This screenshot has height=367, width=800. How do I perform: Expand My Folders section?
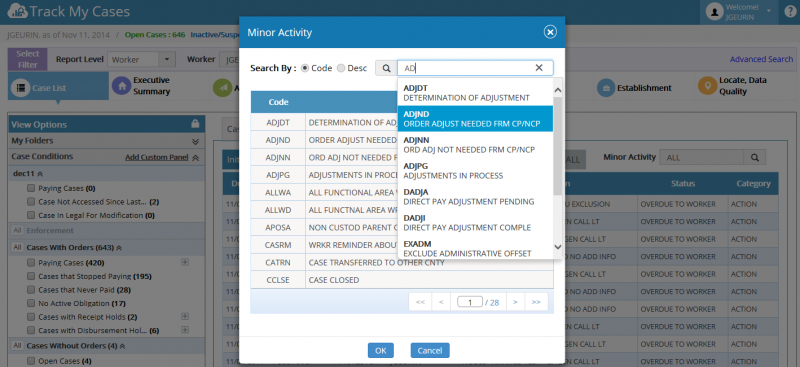click(195, 141)
